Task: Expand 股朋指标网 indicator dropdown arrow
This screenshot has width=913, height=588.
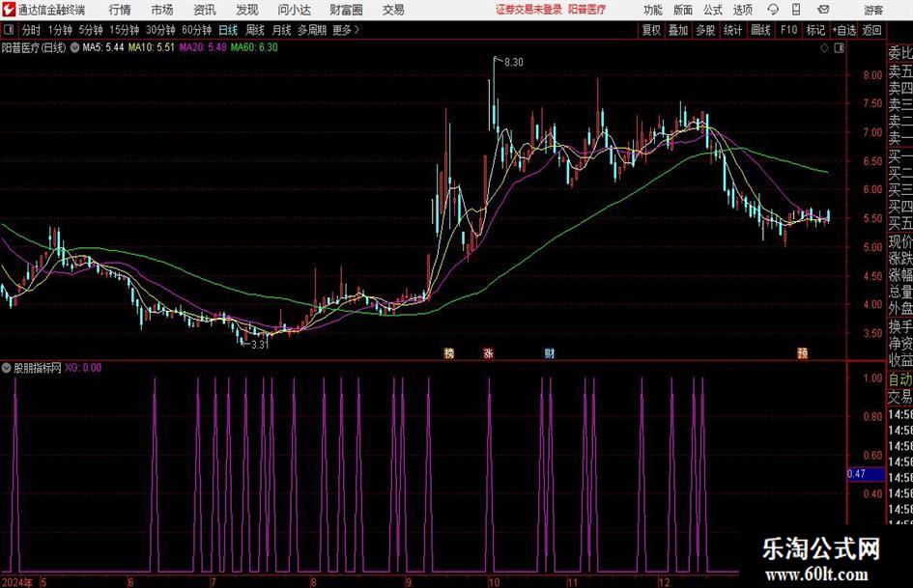Action: pyautogui.click(x=7, y=368)
